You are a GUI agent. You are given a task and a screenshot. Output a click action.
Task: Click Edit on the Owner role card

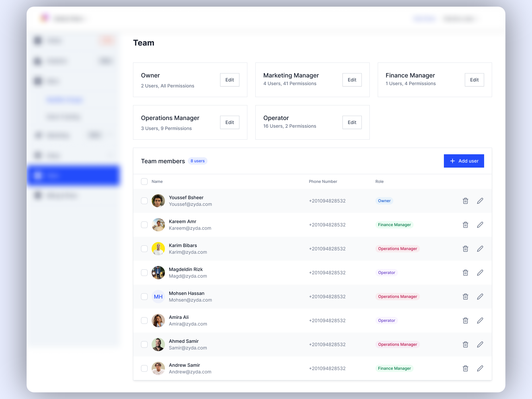pyautogui.click(x=229, y=80)
